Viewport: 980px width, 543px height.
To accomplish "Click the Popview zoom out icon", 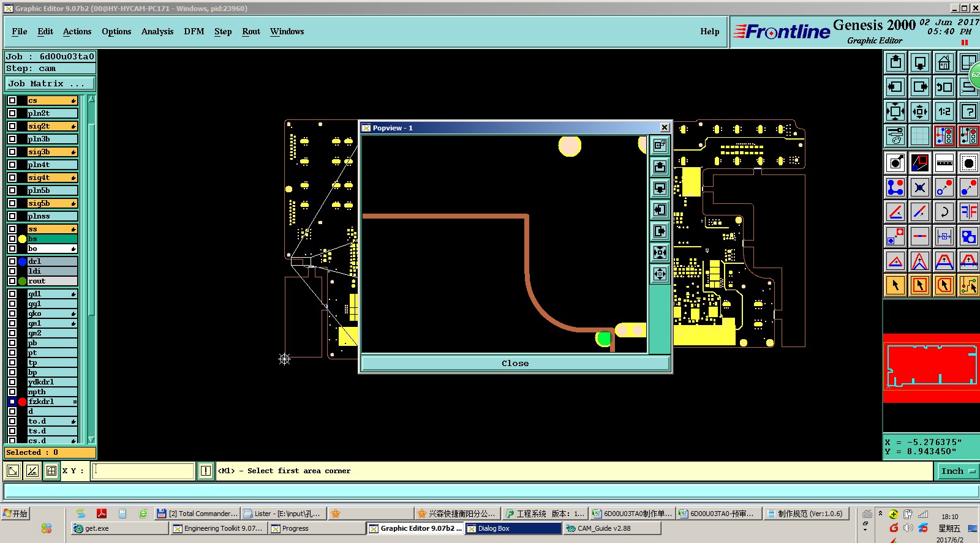I will point(660,274).
